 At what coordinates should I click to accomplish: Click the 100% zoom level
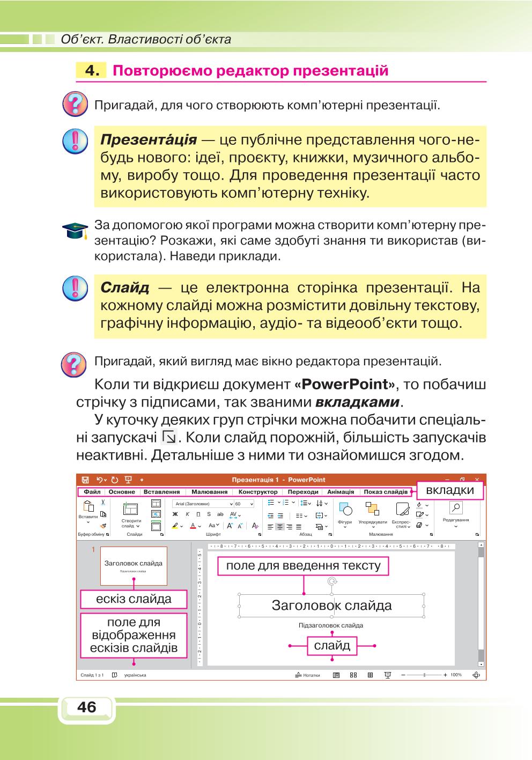pyautogui.click(x=456, y=675)
